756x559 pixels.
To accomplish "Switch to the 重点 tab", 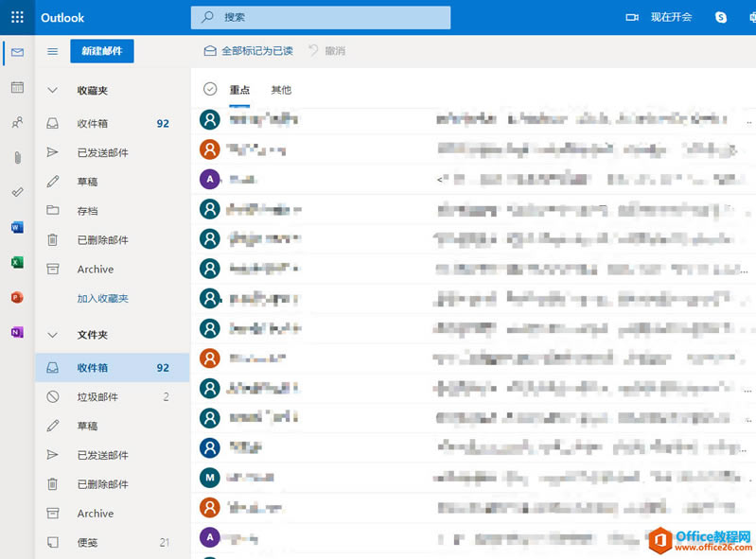I will [239, 90].
